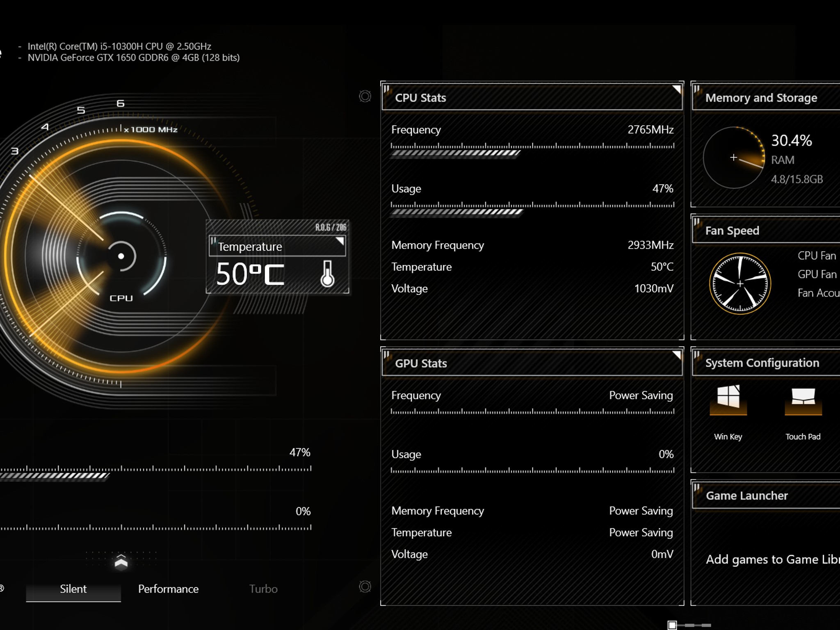The height and width of the screenshot is (630, 840).
Task: Click the 0% usage bar below the CPU gauge
Action: point(156,527)
